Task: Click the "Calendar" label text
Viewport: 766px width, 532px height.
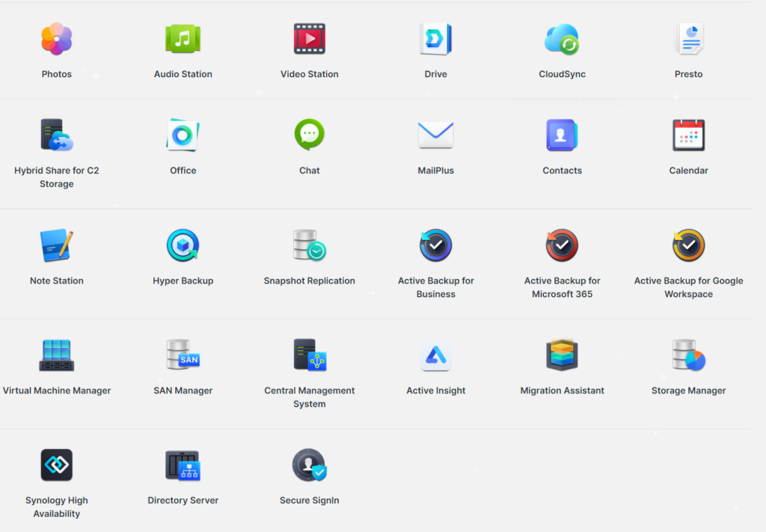Action: [689, 171]
